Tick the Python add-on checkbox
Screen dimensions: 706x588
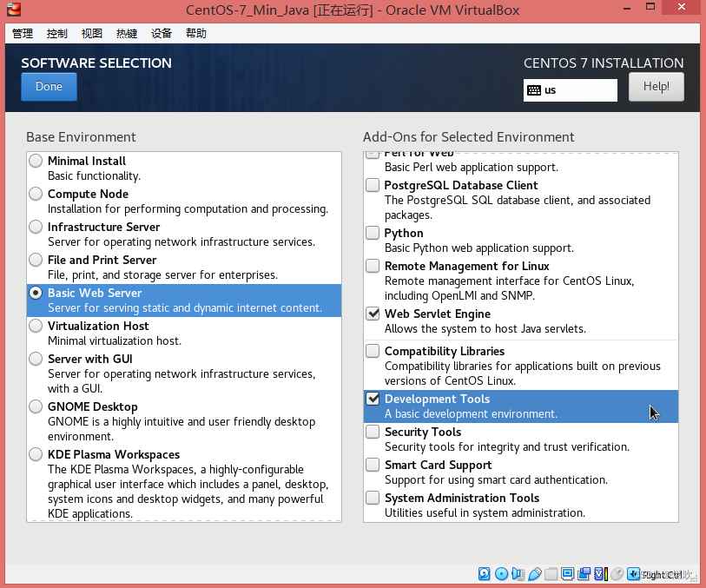(373, 233)
